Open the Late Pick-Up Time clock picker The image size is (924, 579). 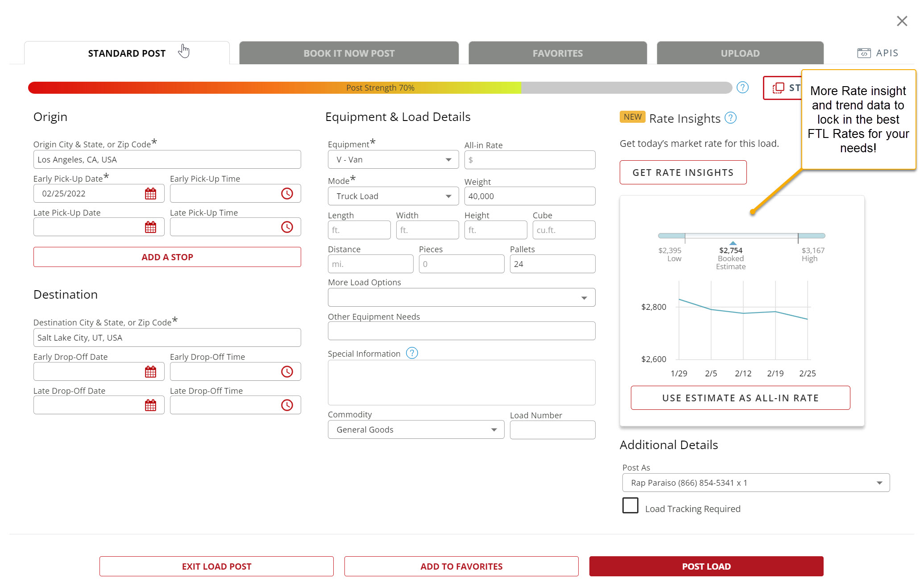click(287, 227)
